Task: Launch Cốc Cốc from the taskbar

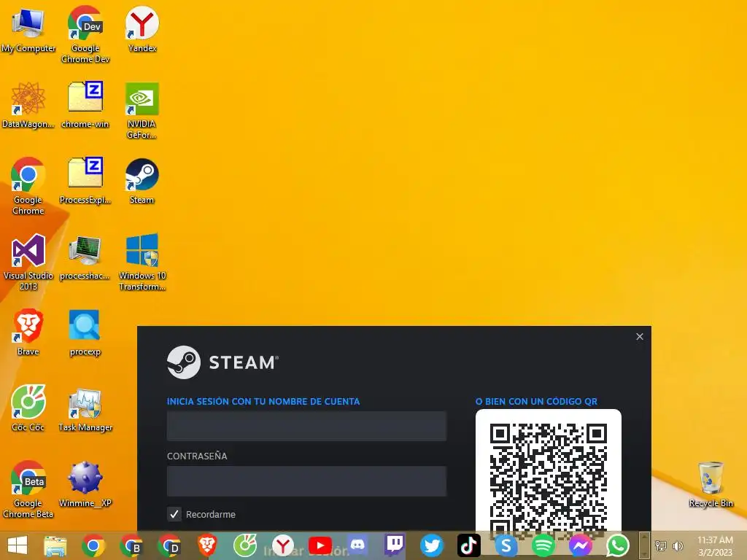Action: click(245, 545)
